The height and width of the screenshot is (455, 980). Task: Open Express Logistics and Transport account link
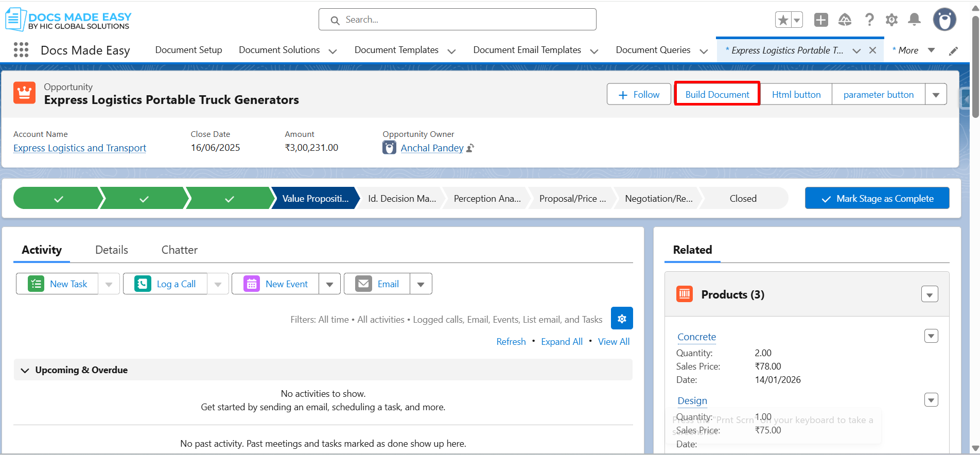point(80,148)
